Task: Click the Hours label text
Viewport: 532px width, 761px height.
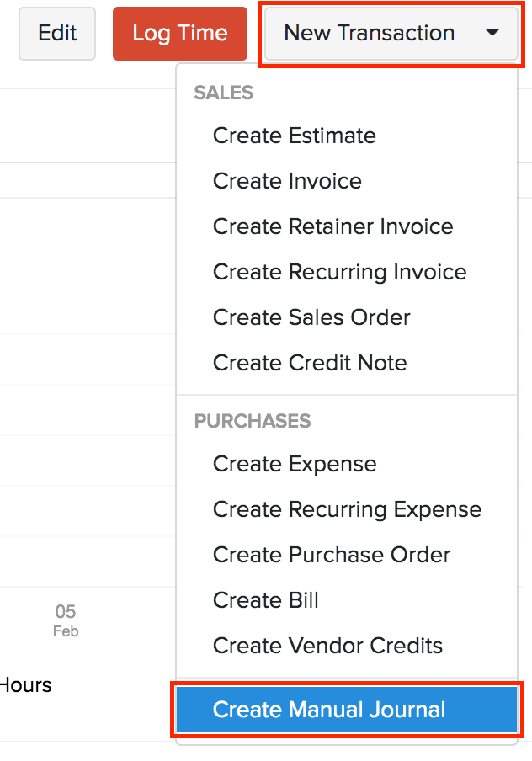Action: click(x=26, y=685)
